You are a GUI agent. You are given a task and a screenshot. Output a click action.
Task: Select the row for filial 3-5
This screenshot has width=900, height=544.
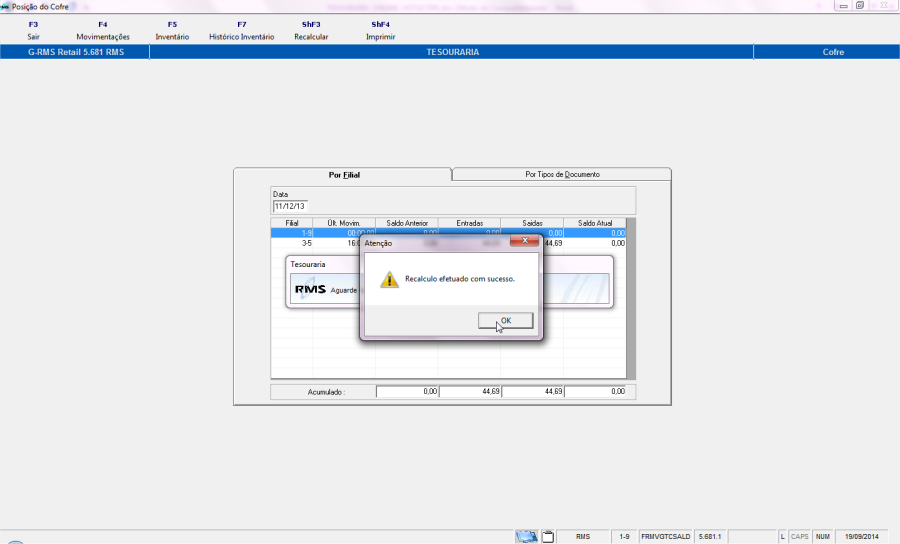(448, 243)
